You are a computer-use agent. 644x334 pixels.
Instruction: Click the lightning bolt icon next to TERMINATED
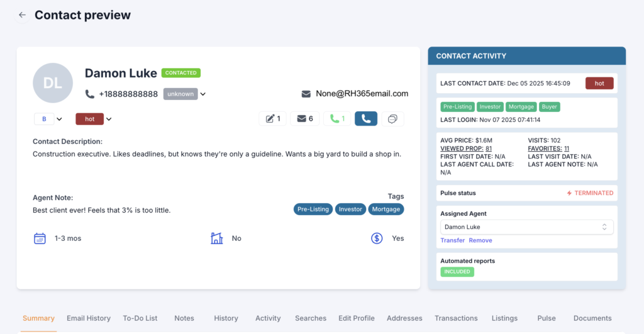click(x=569, y=193)
